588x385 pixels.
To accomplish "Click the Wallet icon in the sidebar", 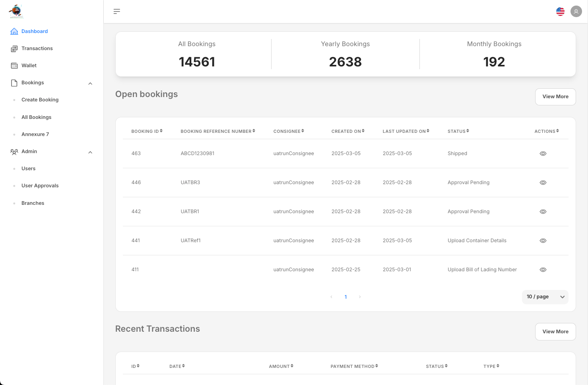I will 14,66.
